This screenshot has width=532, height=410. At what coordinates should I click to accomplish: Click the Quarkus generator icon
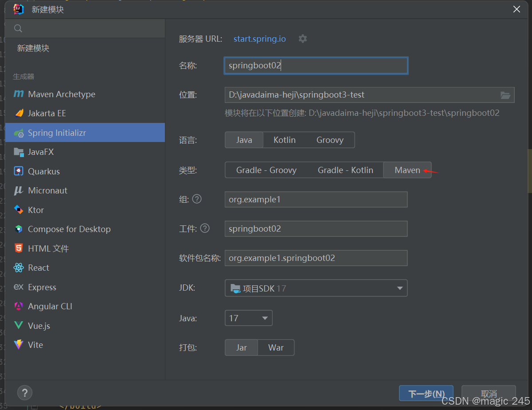coord(19,171)
